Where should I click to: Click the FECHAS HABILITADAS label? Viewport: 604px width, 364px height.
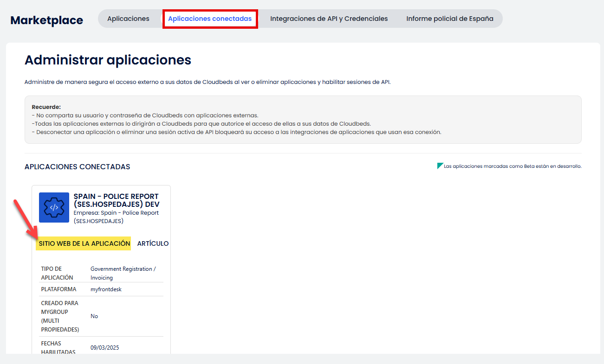click(x=58, y=348)
